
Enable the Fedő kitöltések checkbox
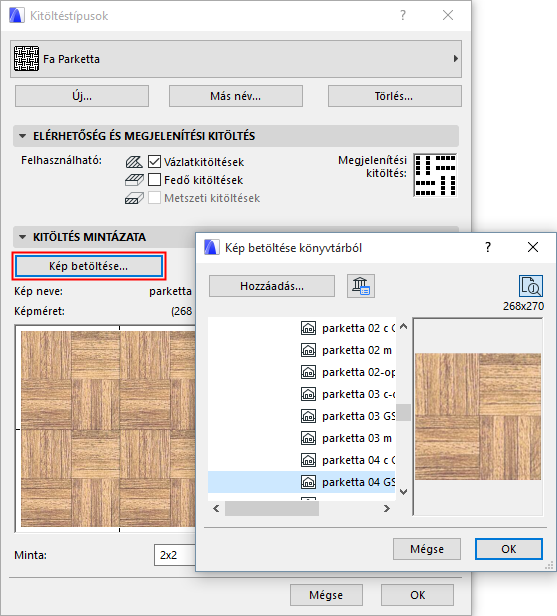point(154,180)
